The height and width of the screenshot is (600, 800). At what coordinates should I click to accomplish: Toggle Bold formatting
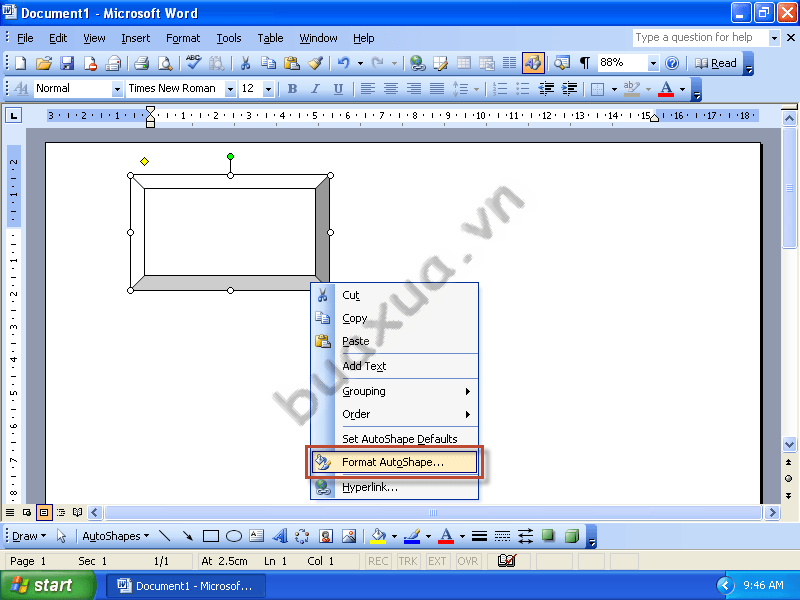click(292, 89)
